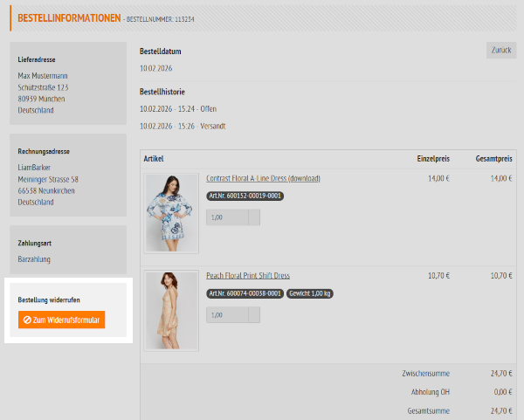Select the Art.Nr. 600152-00019-0001 badge
524x420 pixels.
point(245,196)
